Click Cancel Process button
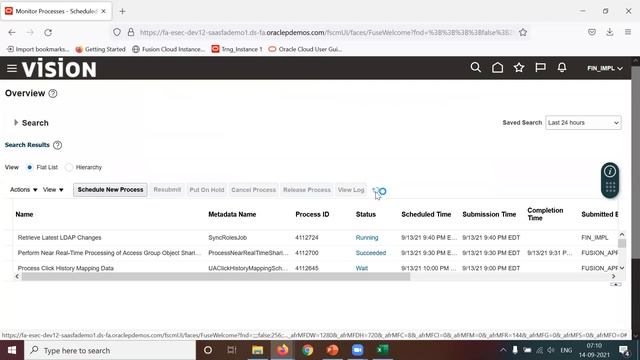 click(253, 190)
